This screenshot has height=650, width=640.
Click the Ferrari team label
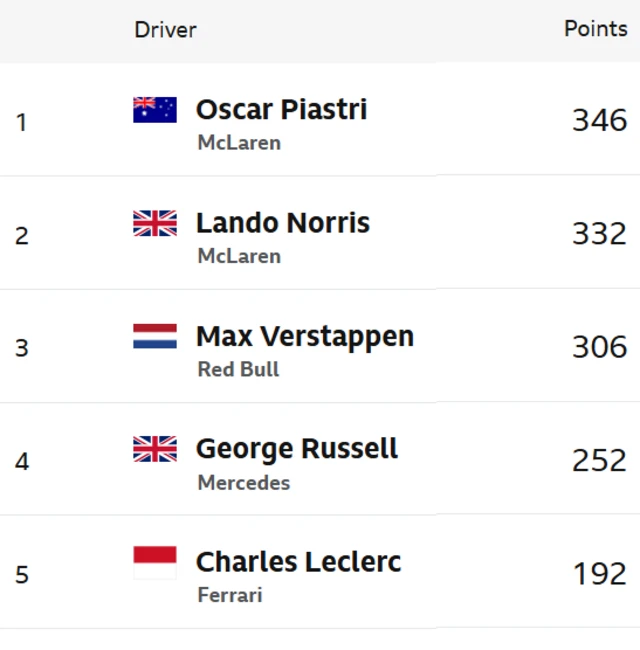(x=229, y=595)
